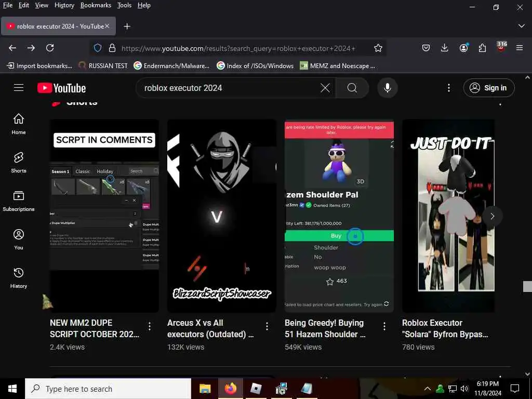Image resolution: width=532 pixels, height=399 pixels.
Task: Close the roblox executor 2024 tab
Action: coord(107,26)
